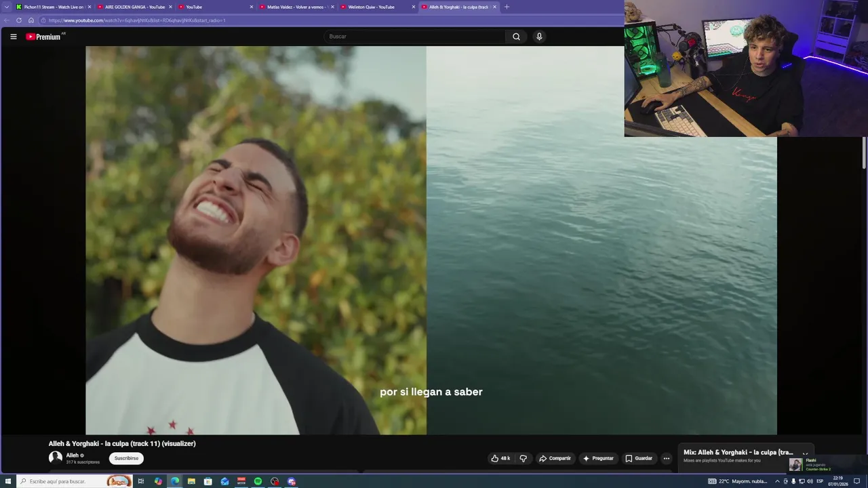Screen dimensions: 868x488
Task: Open weather widget showing 22°C
Action: tap(738, 481)
